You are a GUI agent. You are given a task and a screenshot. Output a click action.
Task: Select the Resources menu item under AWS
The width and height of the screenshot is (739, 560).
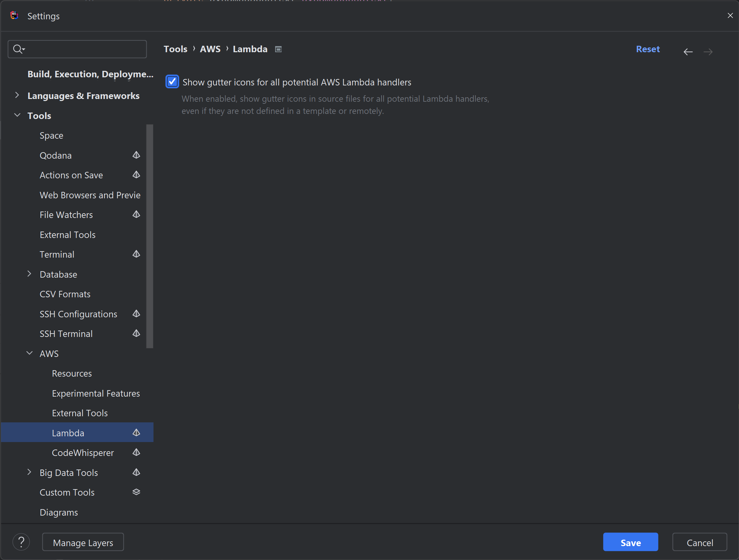click(x=72, y=373)
